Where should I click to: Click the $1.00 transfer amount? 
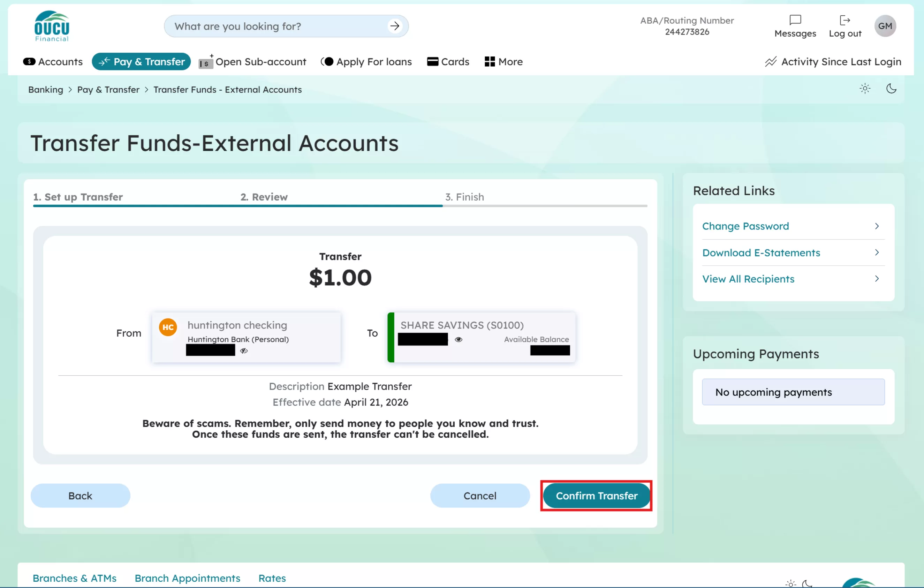tap(340, 278)
